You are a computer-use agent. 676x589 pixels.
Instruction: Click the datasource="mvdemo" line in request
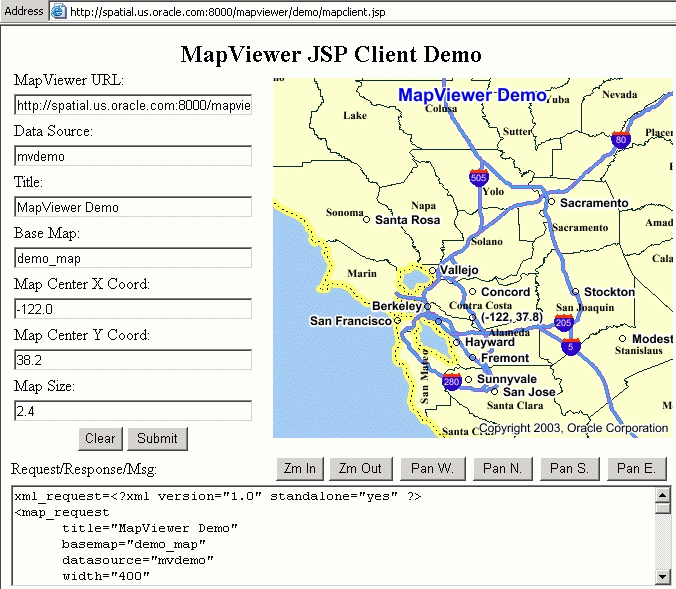coord(138,560)
